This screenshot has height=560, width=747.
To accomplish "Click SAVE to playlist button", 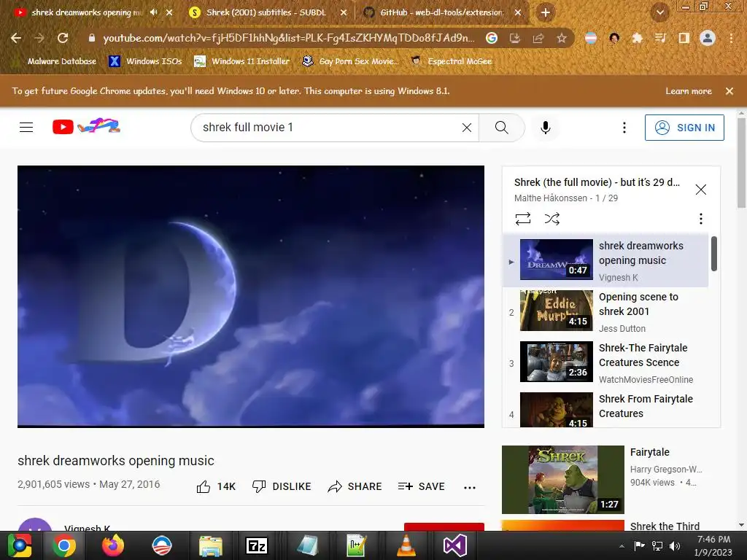I will (x=421, y=486).
